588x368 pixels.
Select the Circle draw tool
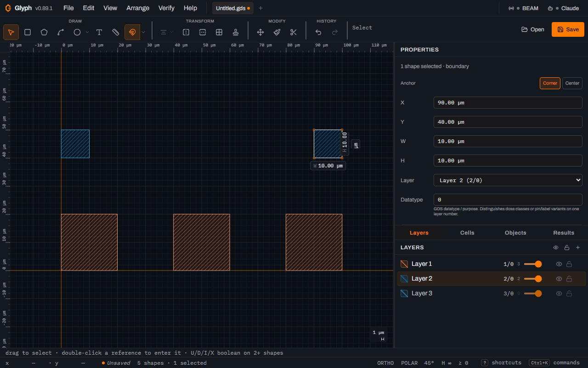point(77,32)
